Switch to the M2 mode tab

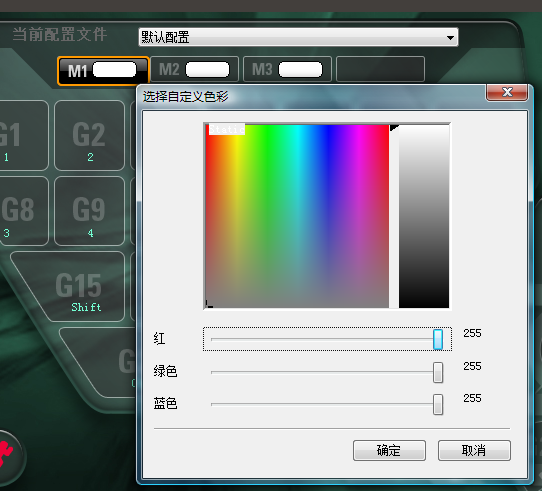194,69
